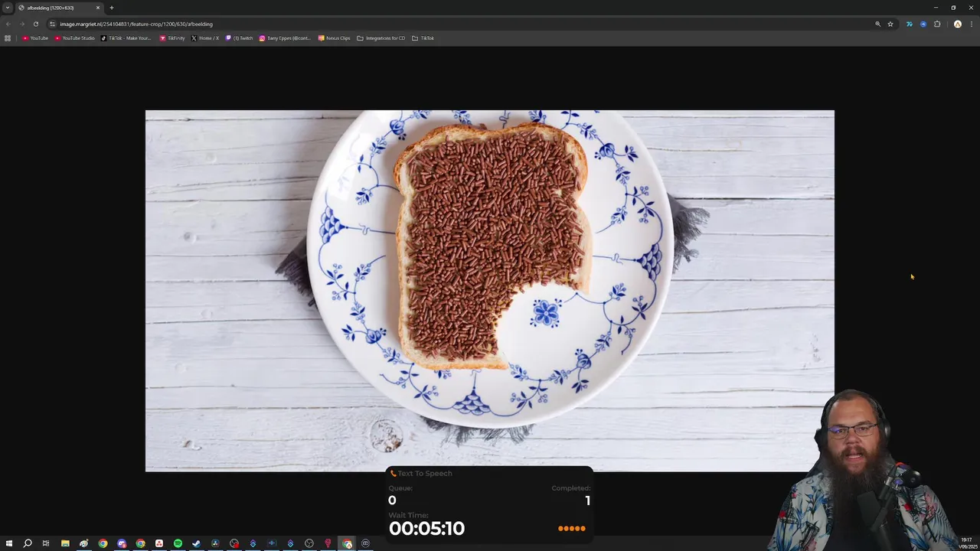
Task: Minimize the Chrome window
Action: coord(936,8)
